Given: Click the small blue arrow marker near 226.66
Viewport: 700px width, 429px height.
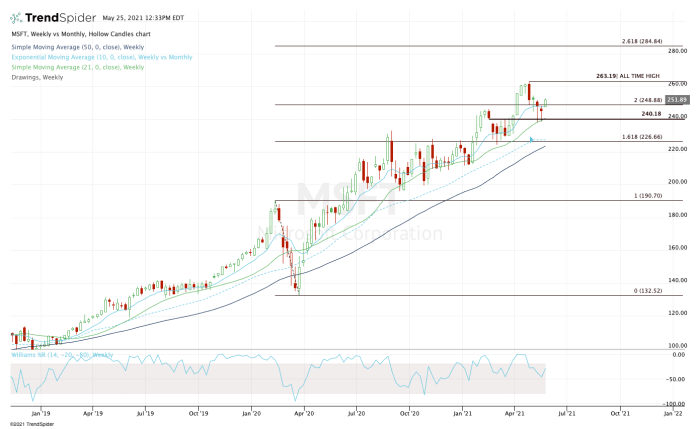Looking at the screenshot, I should [x=531, y=139].
